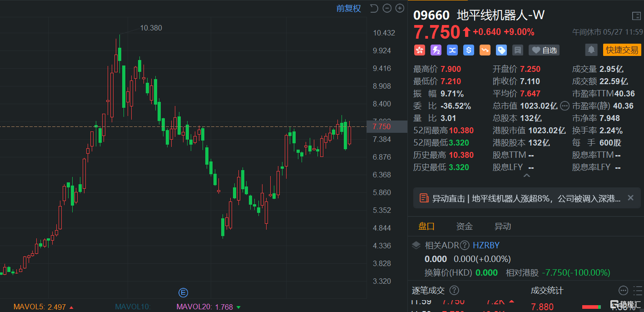
Task: Click the more options icon beside 成交统计
Action: point(623,290)
